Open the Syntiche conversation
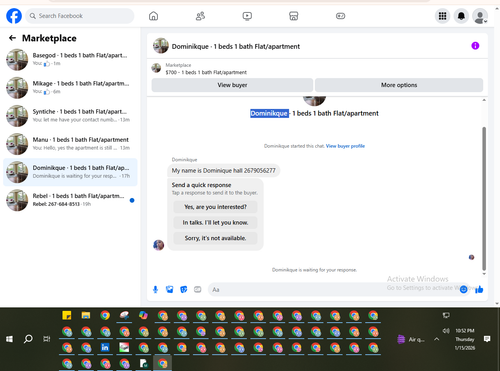The image size is (500, 371). (70, 116)
